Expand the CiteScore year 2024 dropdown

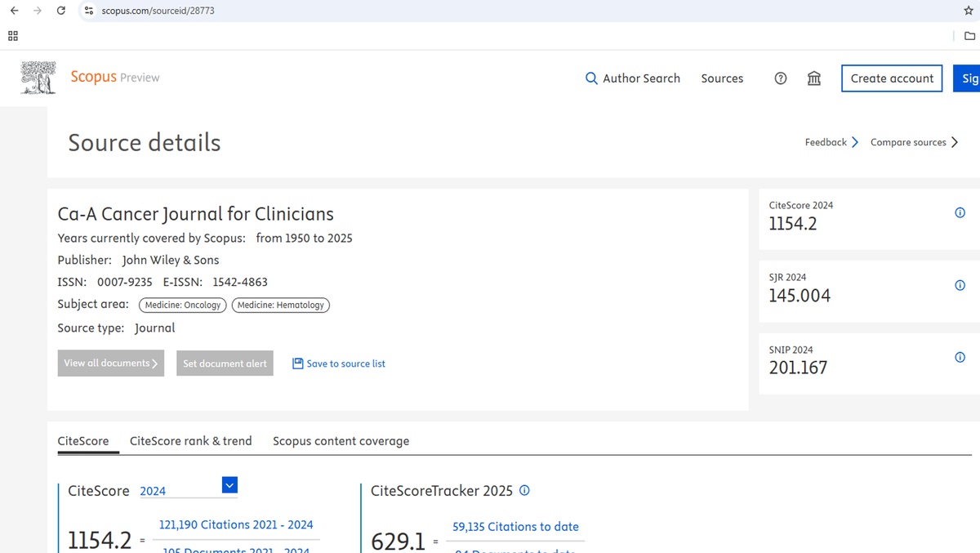coord(229,485)
